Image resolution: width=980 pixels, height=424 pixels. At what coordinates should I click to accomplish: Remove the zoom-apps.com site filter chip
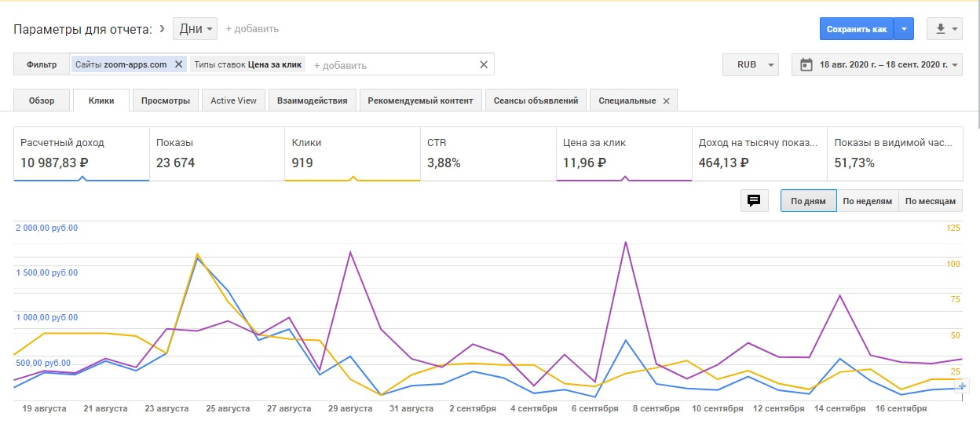(x=178, y=64)
